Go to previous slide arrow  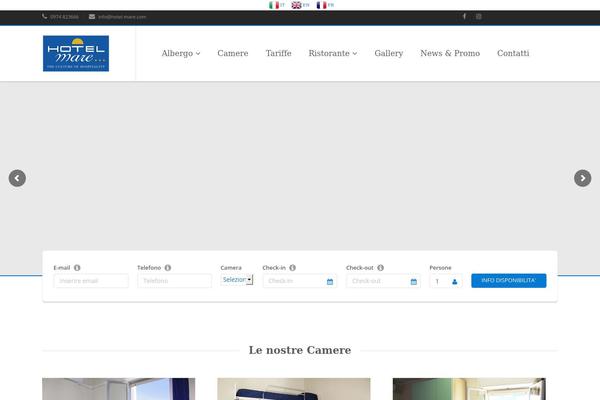[17, 178]
